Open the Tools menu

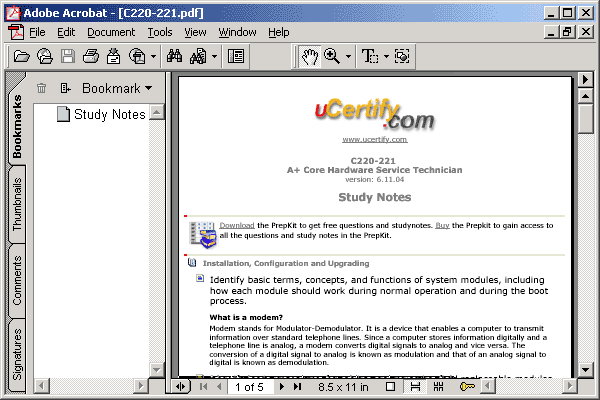point(160,32)
